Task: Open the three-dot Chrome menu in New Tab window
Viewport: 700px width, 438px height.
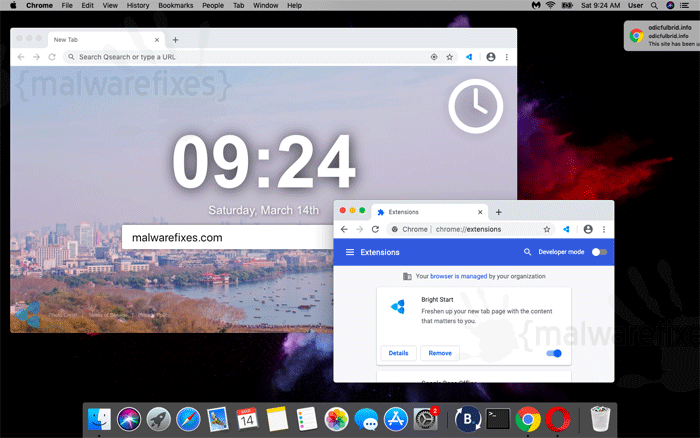Action: [507, 57]
